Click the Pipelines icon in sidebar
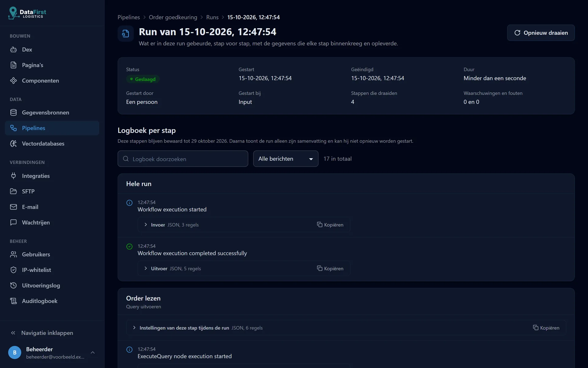 click(13, 128)
